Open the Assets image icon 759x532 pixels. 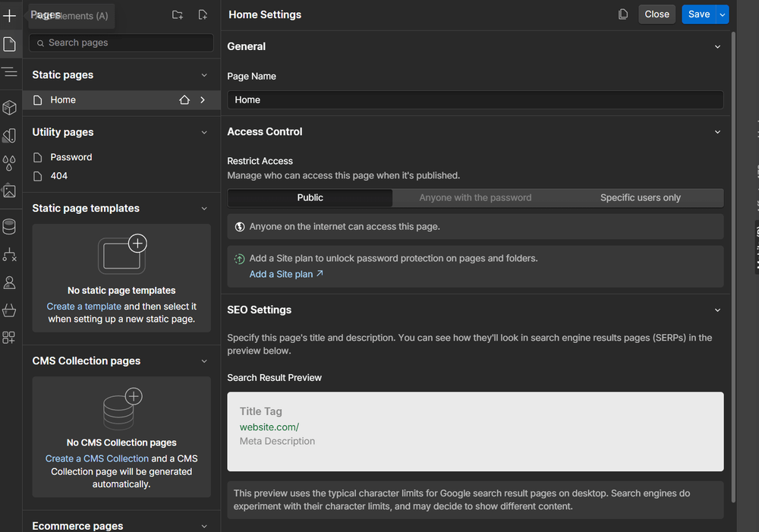[x=10, y=190]
